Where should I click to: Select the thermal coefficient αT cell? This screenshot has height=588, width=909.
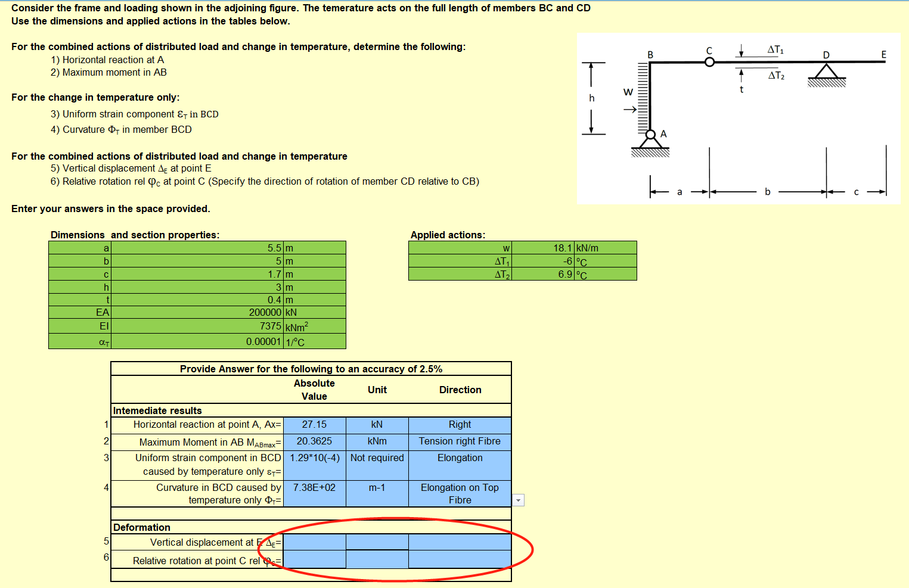[197, 340]
